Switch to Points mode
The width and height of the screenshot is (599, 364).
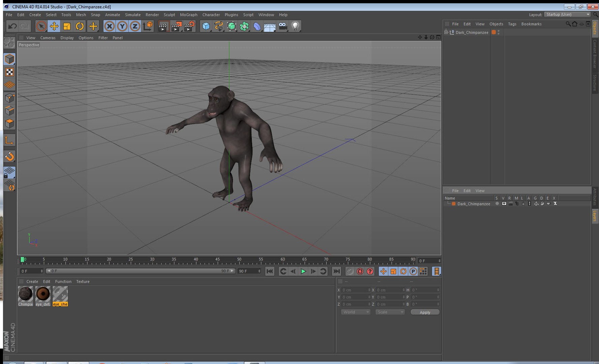pos(9,98)
